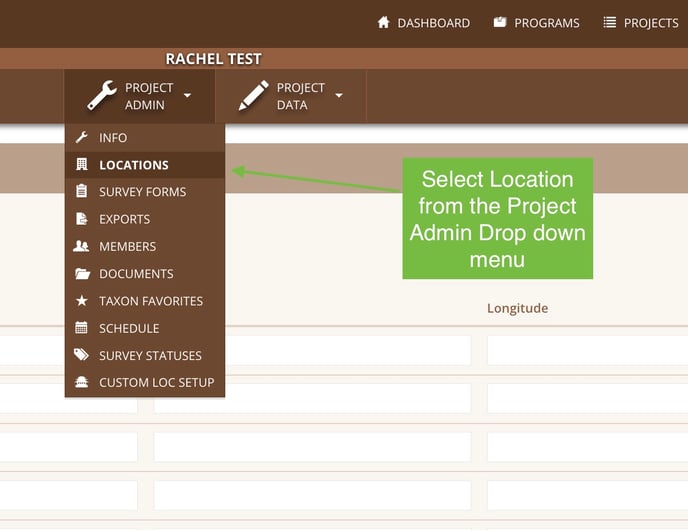Click the Survey Forms clipboard icon
688x530 pixels.
[82, 191]
